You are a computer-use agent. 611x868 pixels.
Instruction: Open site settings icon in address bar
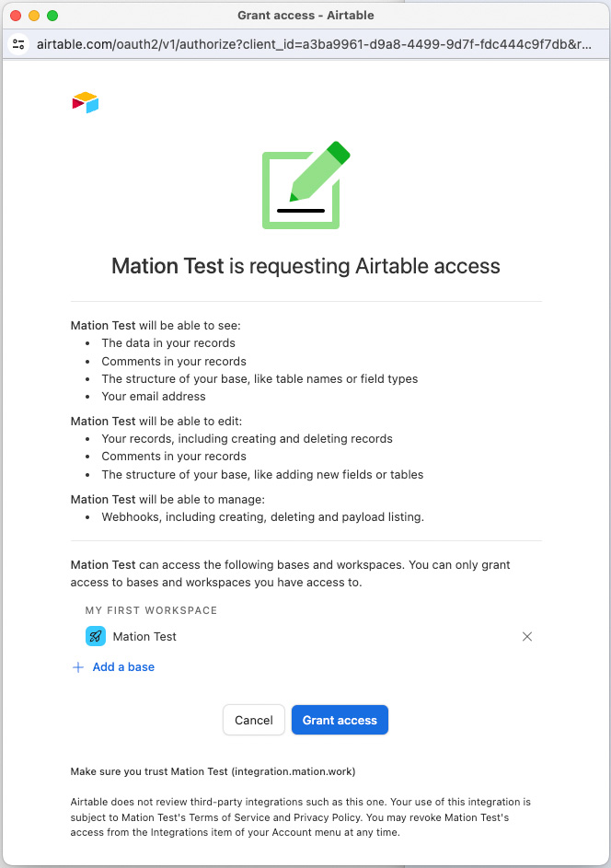click(x=18, y=44)
